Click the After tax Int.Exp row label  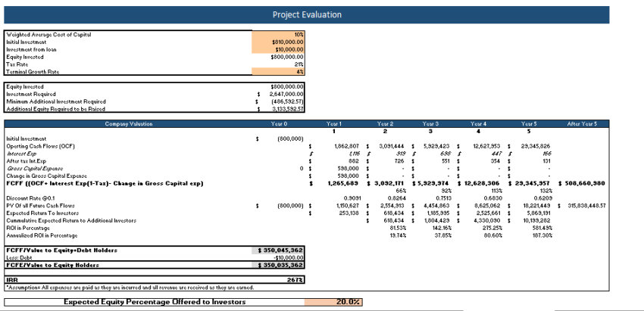point(27,161)
